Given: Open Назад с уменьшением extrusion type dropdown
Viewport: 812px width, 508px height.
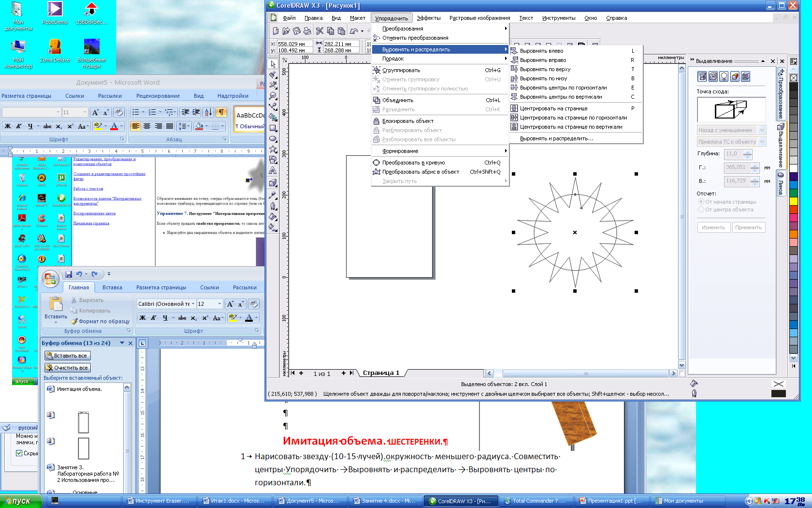Looking at the screenshot, I should (x=763, y=130).
